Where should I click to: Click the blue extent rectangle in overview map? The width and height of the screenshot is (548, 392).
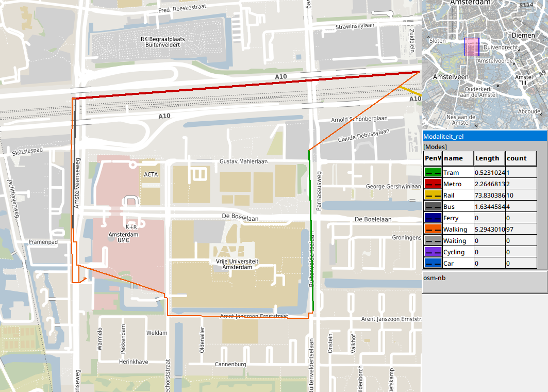tap(472, 47)
